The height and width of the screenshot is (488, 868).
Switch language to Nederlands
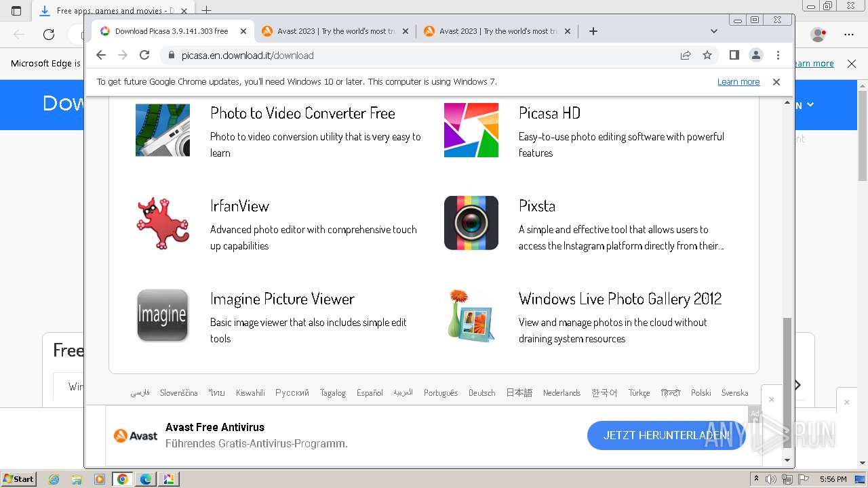click(561, 393)
